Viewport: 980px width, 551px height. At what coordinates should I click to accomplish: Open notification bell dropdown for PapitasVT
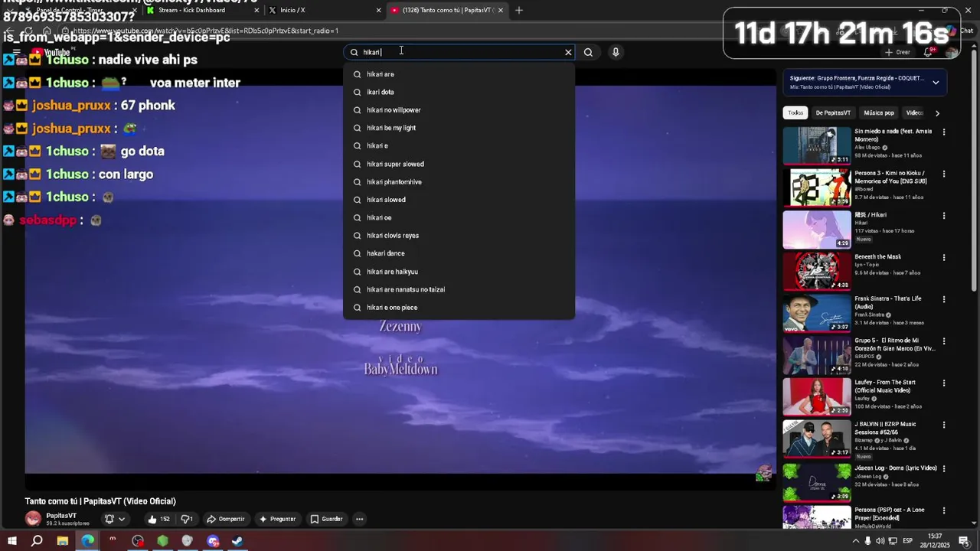point(114,519)
